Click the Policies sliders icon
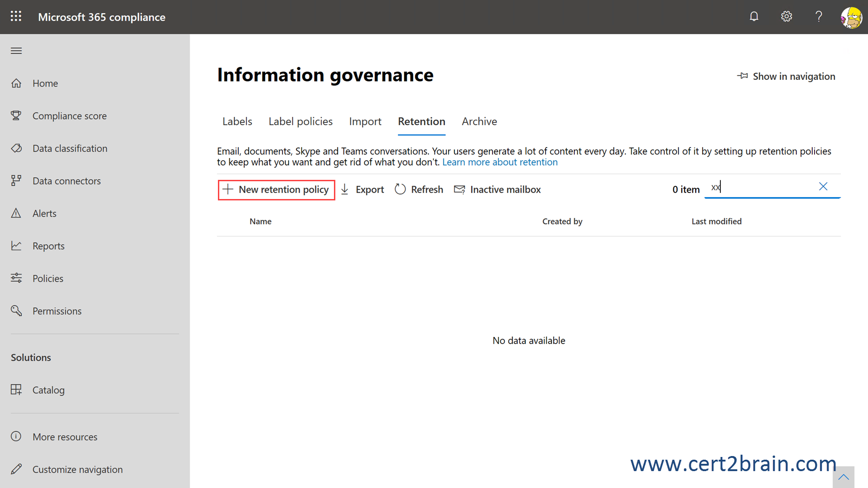 [x=16, y=278]
